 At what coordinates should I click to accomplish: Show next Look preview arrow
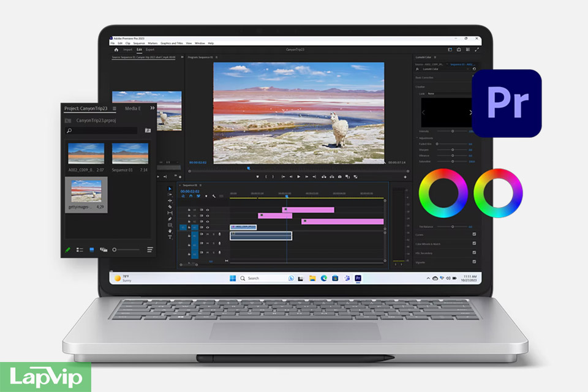tap(470, 112)
